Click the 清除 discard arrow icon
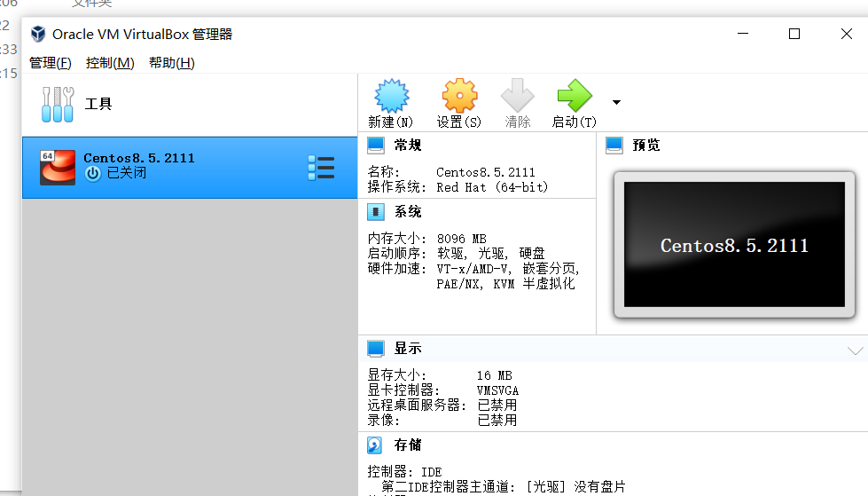The width and height of the screenshot is (868, 496). point(518,95)
